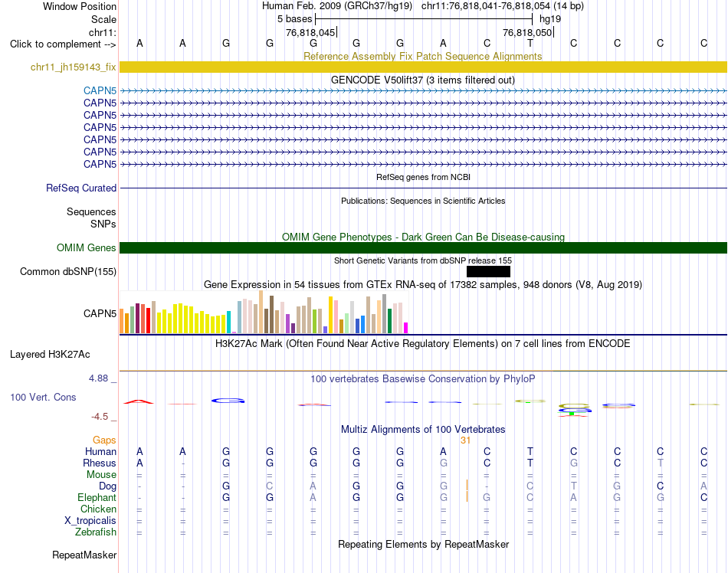Viewport: 728px width, 573px height.
Task: Click the RefSeq Curated track label
Action: click(80, 188)
